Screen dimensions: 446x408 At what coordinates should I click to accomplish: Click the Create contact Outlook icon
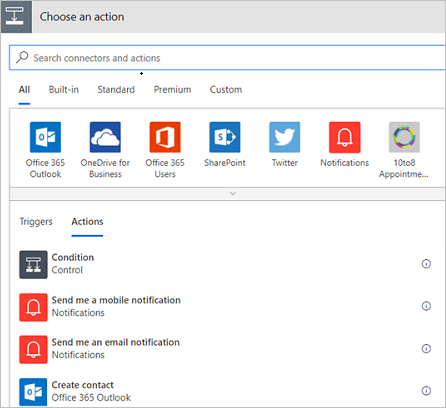(x=33, y=392)
